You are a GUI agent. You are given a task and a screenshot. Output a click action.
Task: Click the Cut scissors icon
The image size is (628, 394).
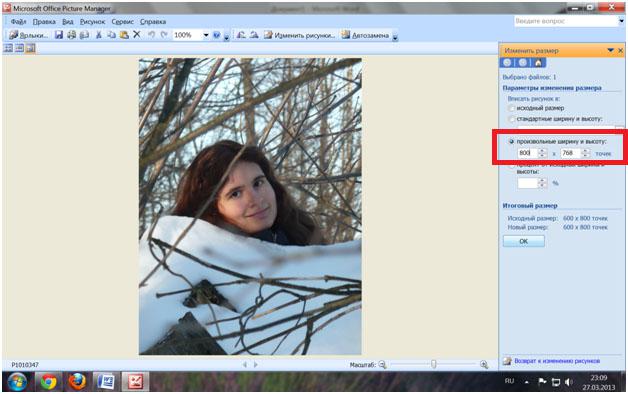point(99,35)
